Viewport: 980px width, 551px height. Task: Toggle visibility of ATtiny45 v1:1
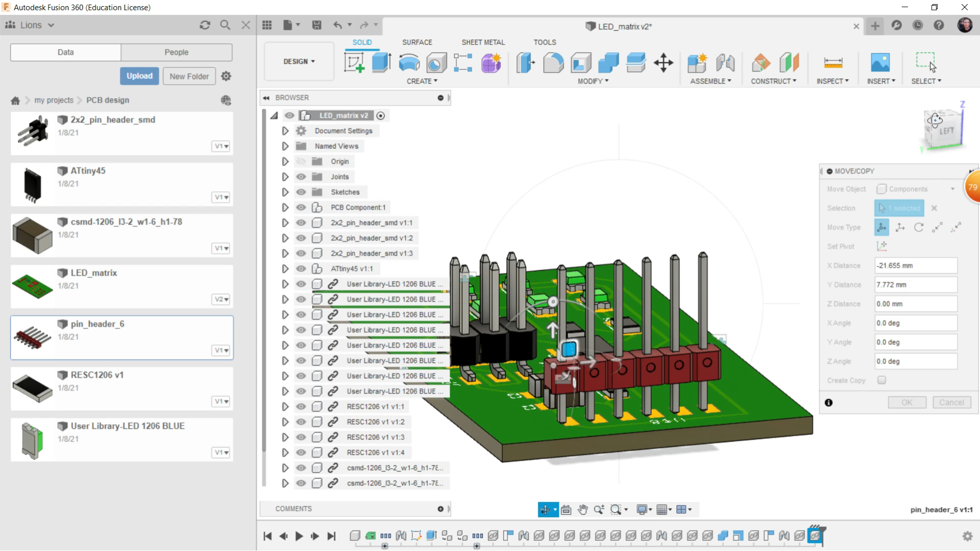click(x=301, y=269)
